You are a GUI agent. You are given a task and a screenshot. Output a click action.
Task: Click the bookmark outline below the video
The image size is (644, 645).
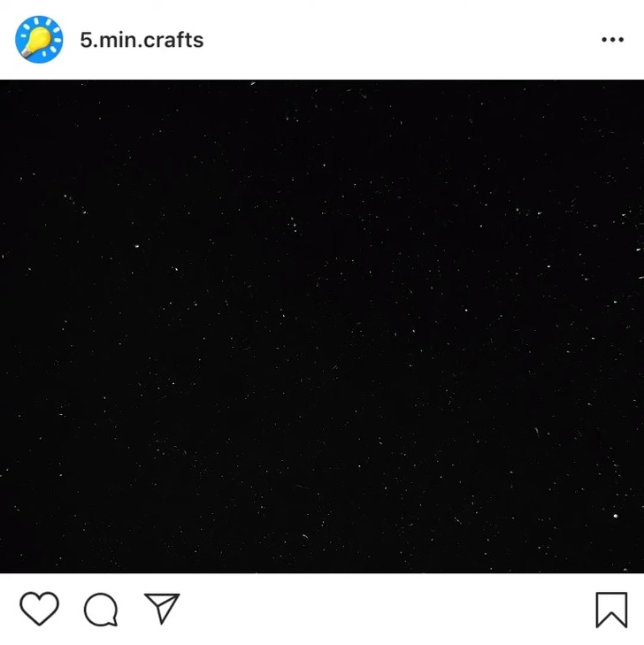pyautogui.click(x=611, y=610)
